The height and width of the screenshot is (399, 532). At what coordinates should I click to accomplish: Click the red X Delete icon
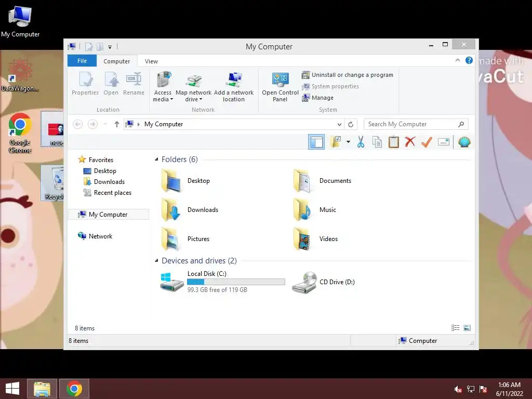click(x=410, y=142)
